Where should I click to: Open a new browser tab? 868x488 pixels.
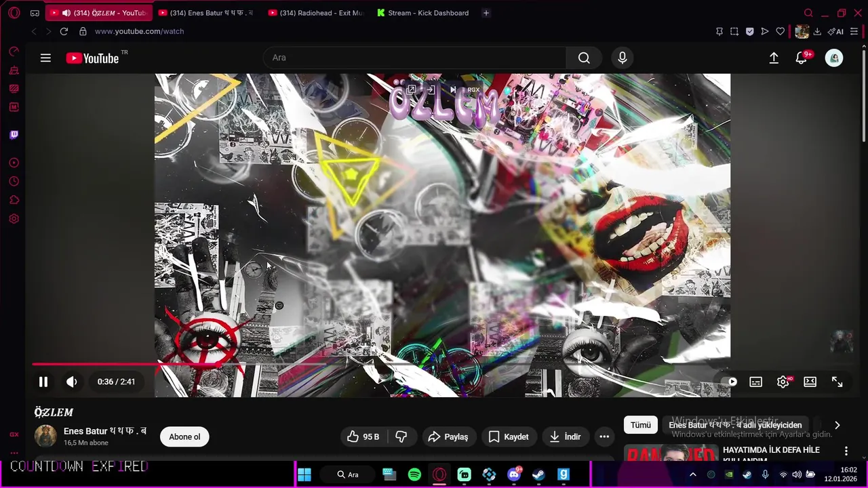486,13
